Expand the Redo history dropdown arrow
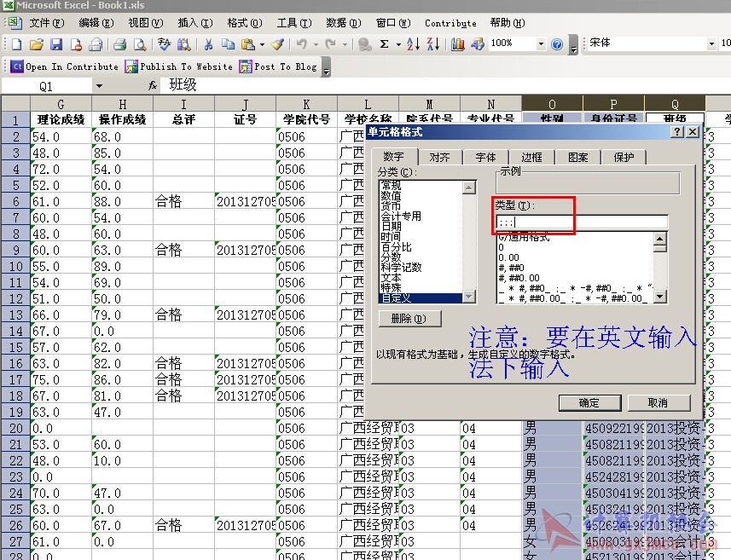Screen dimensions: 731x560 [x=345, y=44]
